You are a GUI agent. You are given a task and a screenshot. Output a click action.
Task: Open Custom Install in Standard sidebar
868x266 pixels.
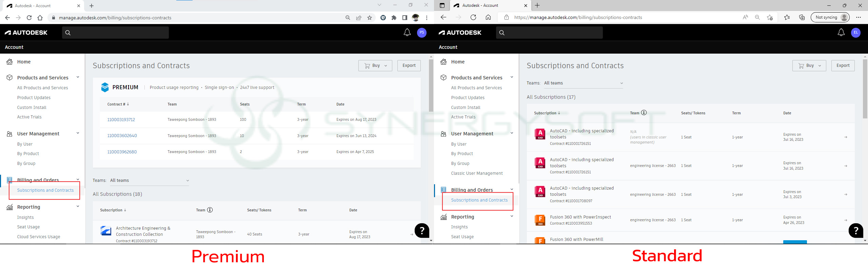coord(466,108)
